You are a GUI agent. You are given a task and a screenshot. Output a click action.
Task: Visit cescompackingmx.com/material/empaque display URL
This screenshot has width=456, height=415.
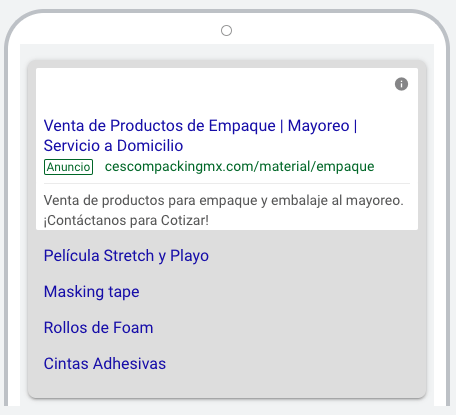(x=240, y=166)
